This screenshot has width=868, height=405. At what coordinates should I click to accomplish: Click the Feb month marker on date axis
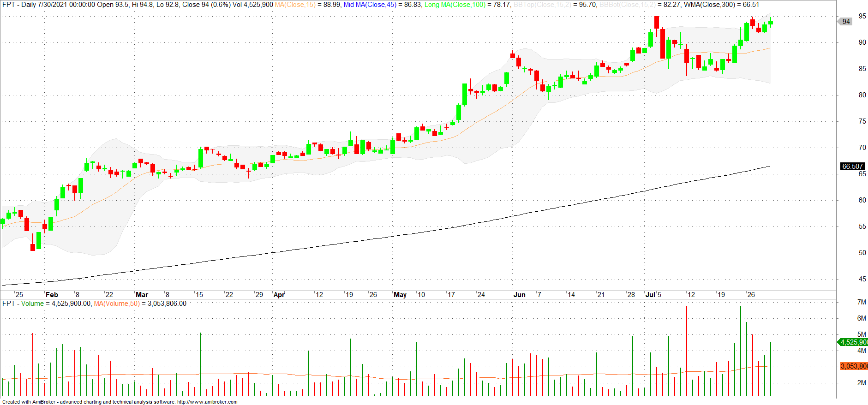pyautogui.click(x=52, y=295)
